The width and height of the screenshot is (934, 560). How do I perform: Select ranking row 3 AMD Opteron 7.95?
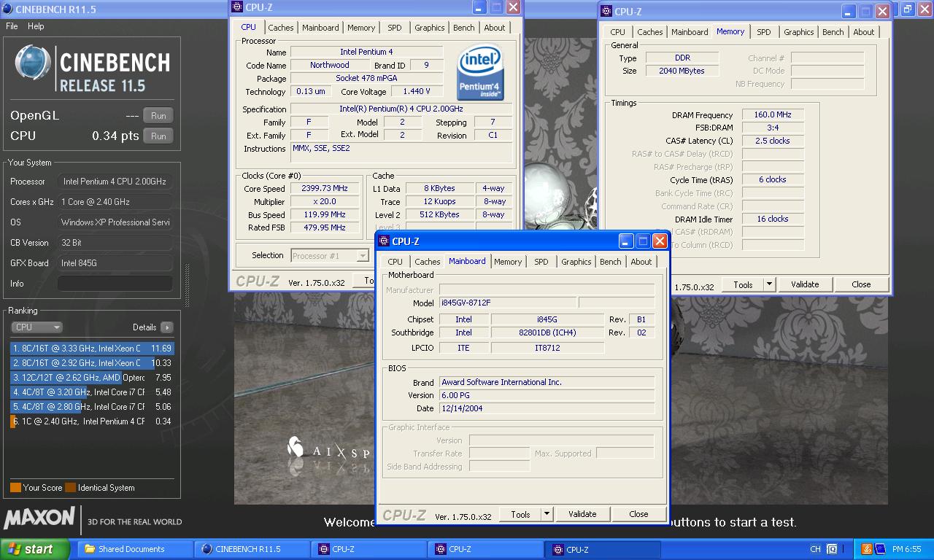tap(92, 378)
